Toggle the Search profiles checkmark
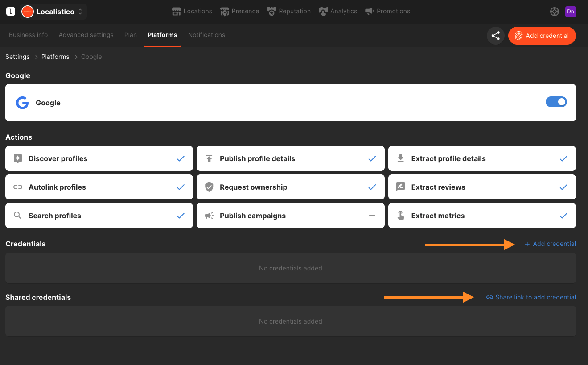The width and height of the screenshot is (588, 365). 181,216
